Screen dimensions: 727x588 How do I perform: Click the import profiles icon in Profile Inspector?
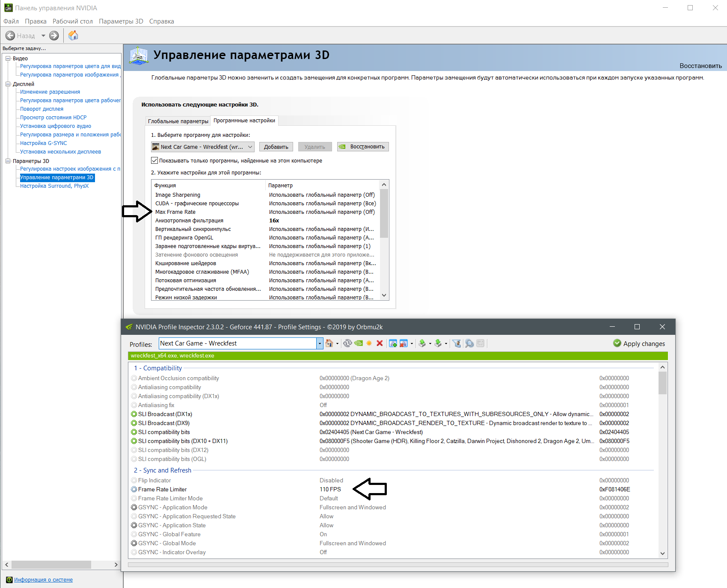[x=438, y=343]
